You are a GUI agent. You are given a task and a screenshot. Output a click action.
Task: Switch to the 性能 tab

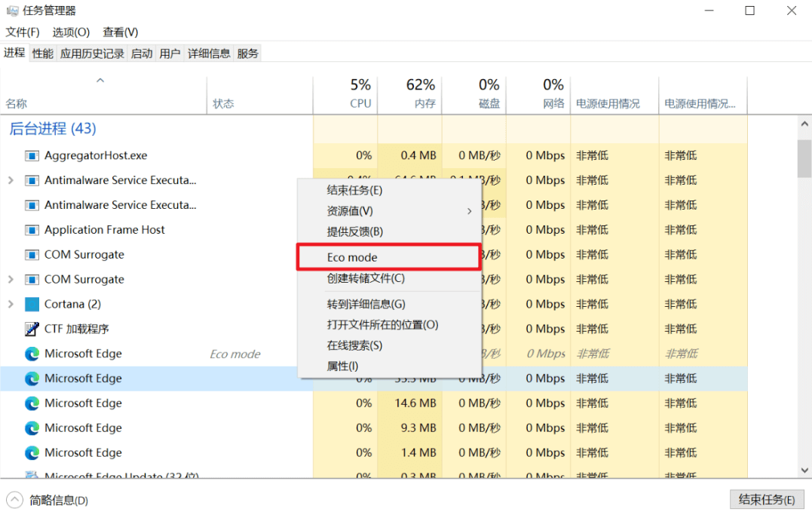point(42,53)
